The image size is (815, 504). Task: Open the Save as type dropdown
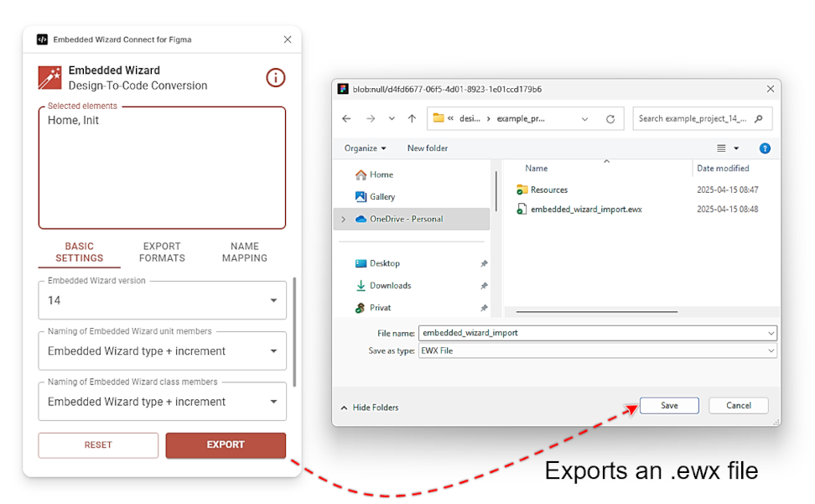[597, 351]
